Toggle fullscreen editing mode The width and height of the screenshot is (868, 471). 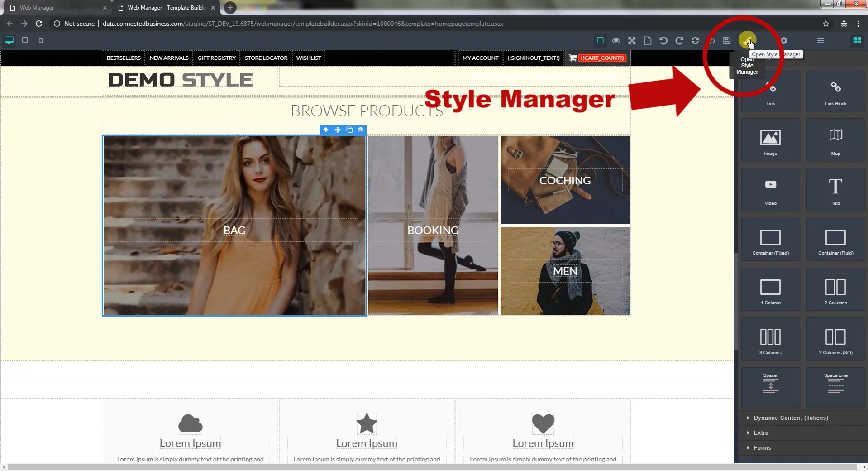632,40
